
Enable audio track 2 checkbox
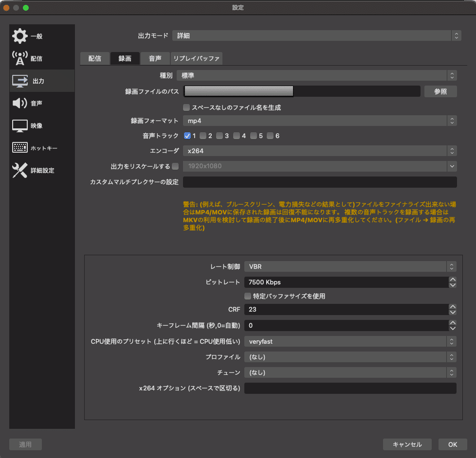(x=203, y=136)
